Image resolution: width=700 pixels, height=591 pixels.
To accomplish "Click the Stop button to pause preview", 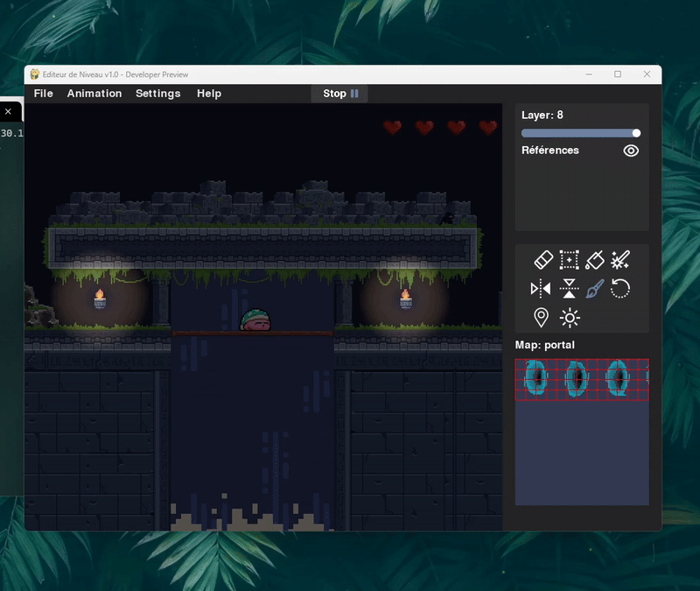I will point(339,94).
